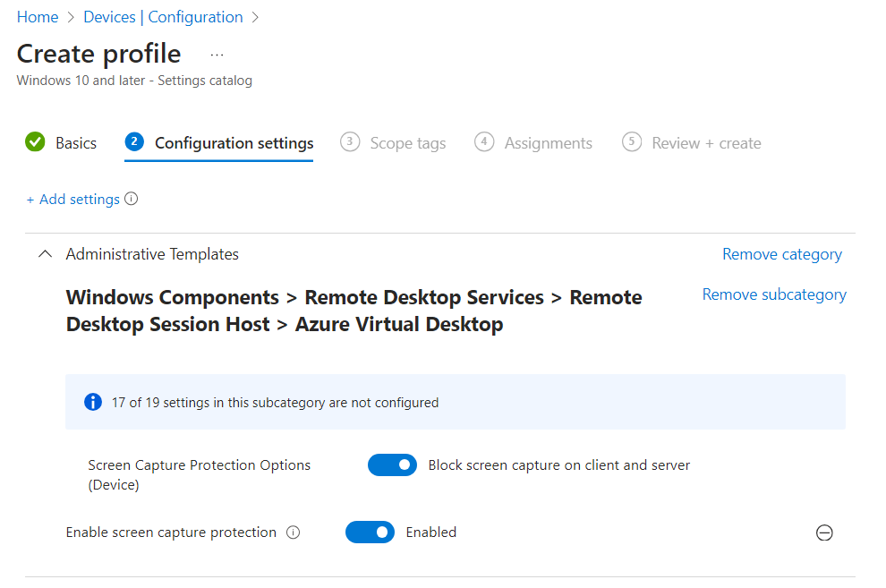Image resolution: width=886 pixels, height=588 pixels.
Task: Click the step 5 circle icon
Action: (x=632, y=142)
